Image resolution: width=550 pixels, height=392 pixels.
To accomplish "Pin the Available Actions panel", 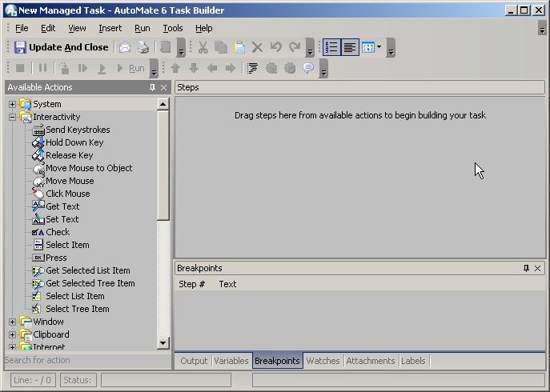I will [152, 87].
